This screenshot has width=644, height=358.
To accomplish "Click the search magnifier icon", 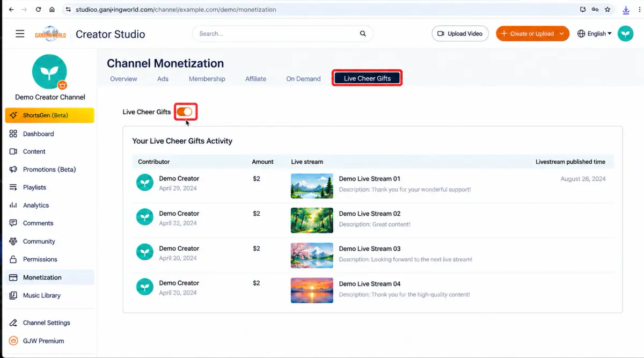I will coord(363,34).
